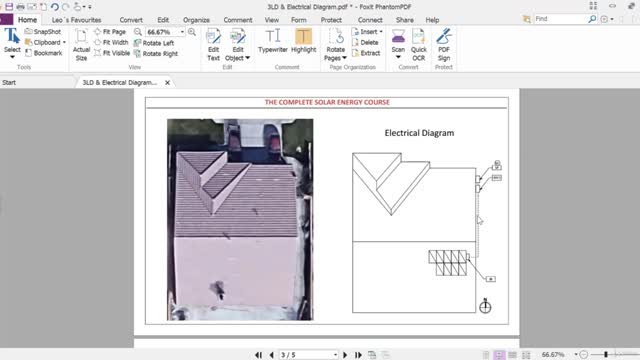Take a SnapShot of the page
The image size is (640, 360).
43,31
